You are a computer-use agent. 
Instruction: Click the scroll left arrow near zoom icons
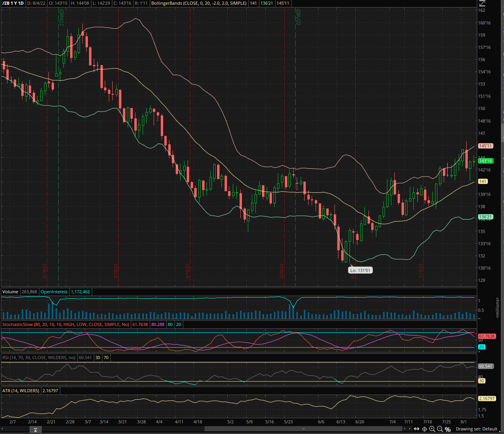click(405, 429)
